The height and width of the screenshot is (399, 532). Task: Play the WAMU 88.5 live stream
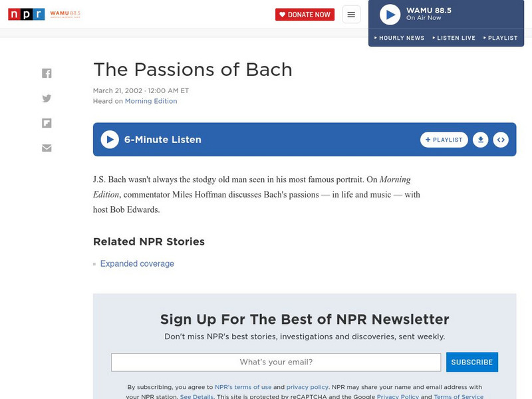pyautogui.click(x=388, y=15)
